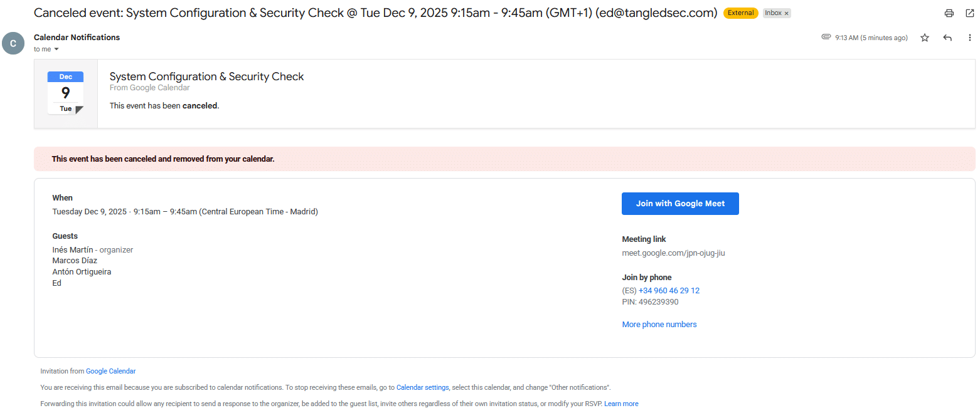This screenshot has height=418, width=980.
Task: Open email in new window icon
Action: [969, 13]
